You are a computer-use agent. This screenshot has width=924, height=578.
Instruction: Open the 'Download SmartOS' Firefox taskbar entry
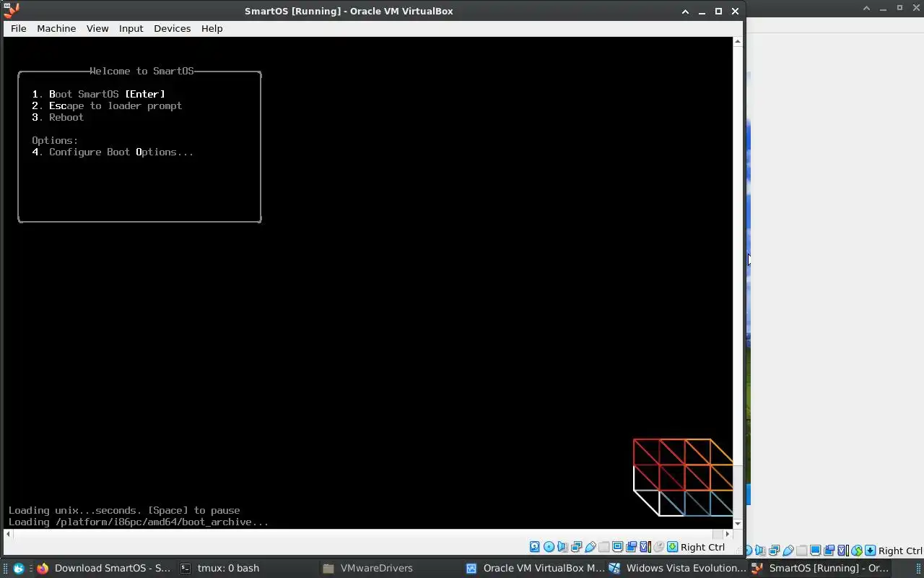[103, 568]
